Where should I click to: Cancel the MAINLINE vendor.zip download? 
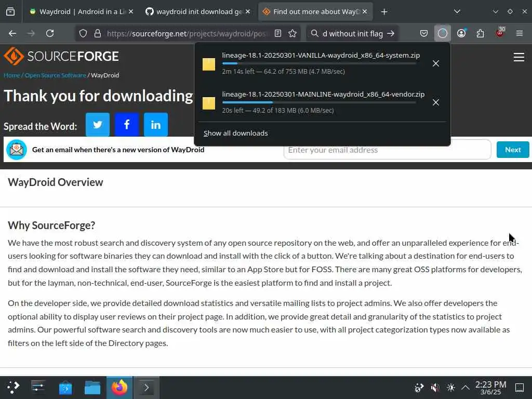(436, 102)
